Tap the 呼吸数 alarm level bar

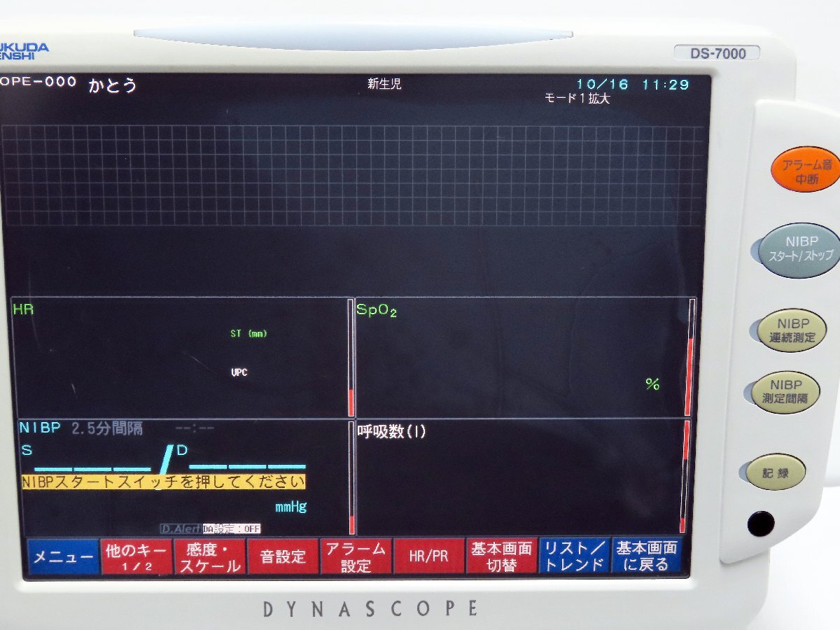tap(685, 477)
